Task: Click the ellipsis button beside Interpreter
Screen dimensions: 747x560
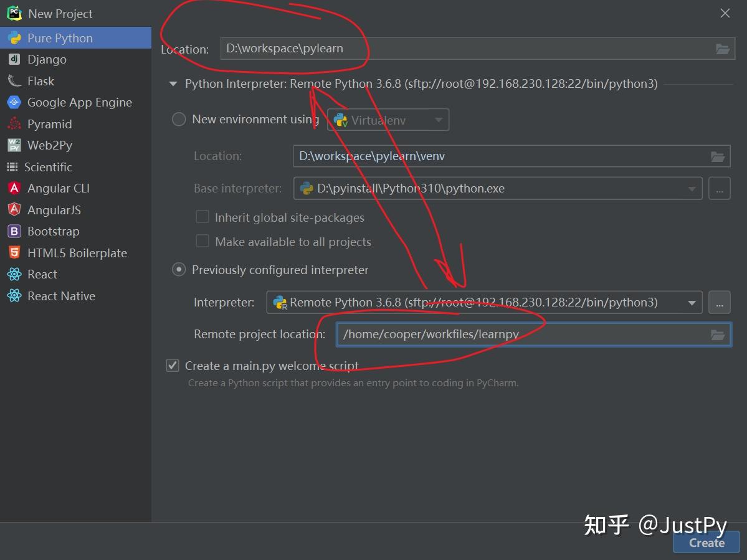Action: 719,302
